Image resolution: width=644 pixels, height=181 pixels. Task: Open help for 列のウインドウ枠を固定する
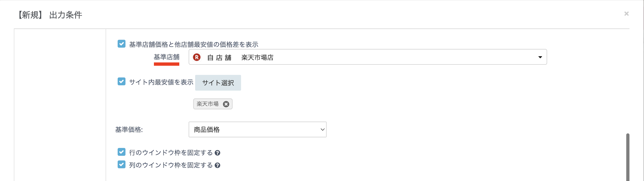(x=218, y=165)
